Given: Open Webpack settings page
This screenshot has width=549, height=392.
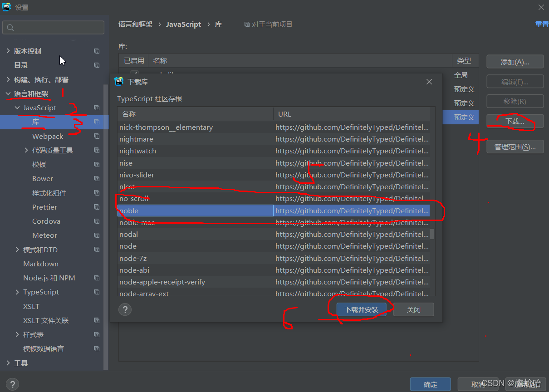Looking at the screenshot, I should [x=48, y=136].
